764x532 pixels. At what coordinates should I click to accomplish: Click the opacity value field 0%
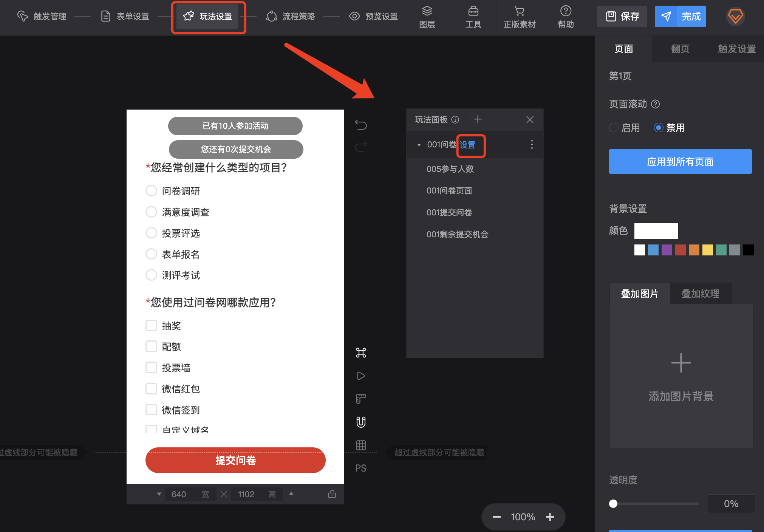point(731,504)
